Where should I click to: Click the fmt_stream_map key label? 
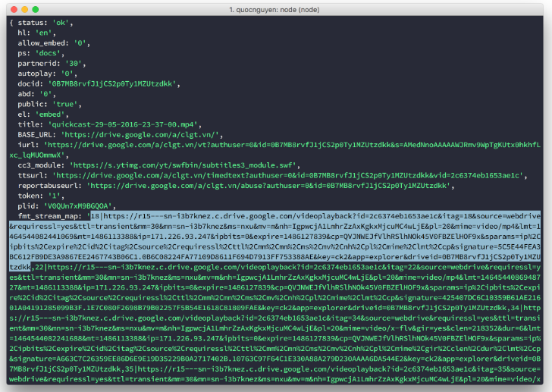pos(49,216)
